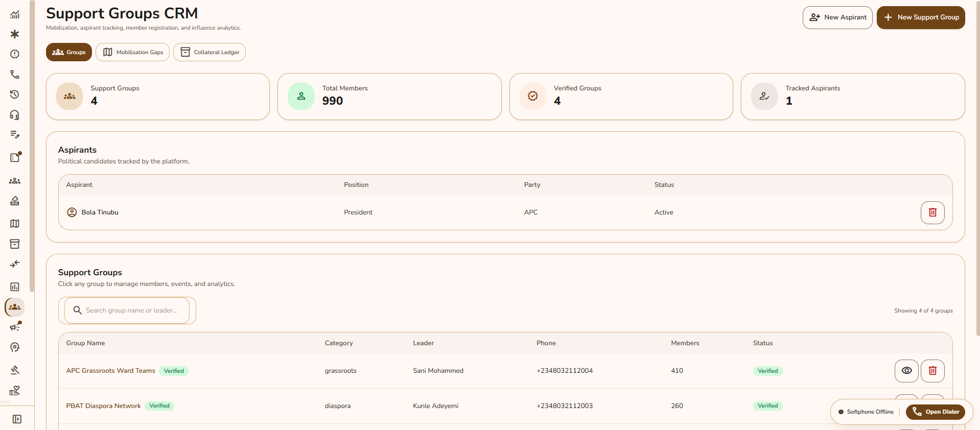Click the Support Groups count card
Screen dimensions: 980x430
coord(158,97)
